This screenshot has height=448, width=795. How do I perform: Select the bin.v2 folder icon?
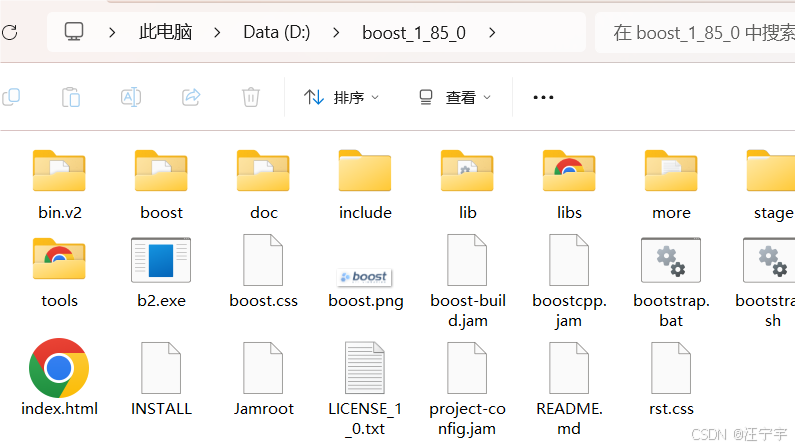point(59,170)
